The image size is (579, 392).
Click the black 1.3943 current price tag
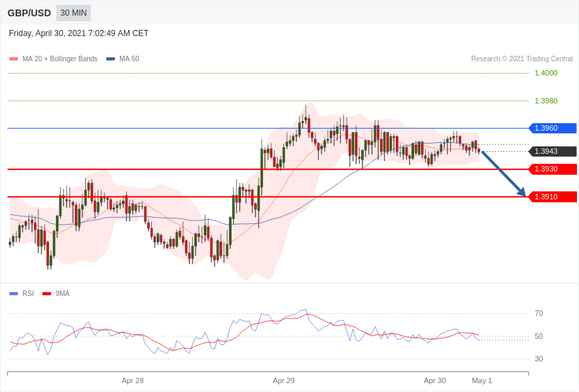pyautogui.click(x=552, y=151)
